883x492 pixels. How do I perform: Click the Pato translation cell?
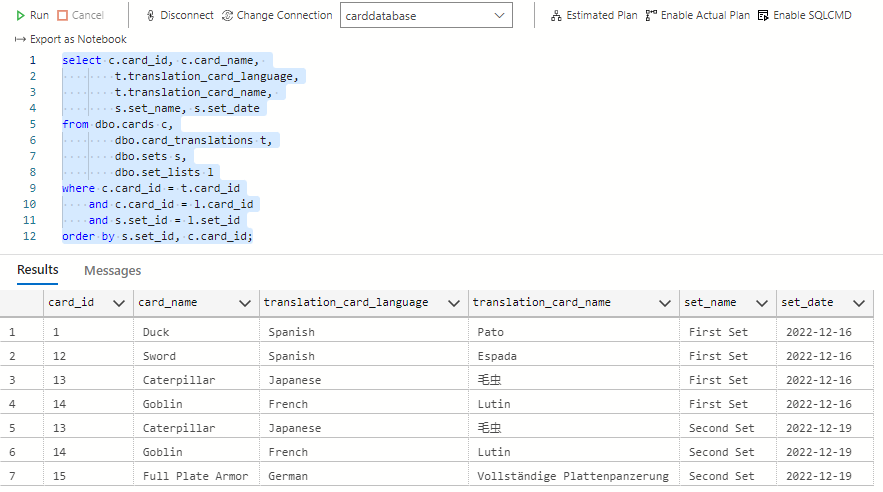[x=574, y=332]
